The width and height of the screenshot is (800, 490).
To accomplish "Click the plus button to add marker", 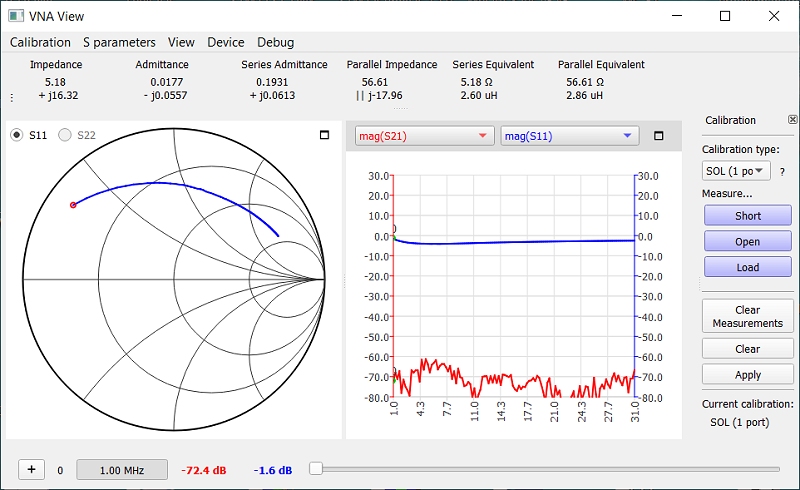I will (31, 469).
